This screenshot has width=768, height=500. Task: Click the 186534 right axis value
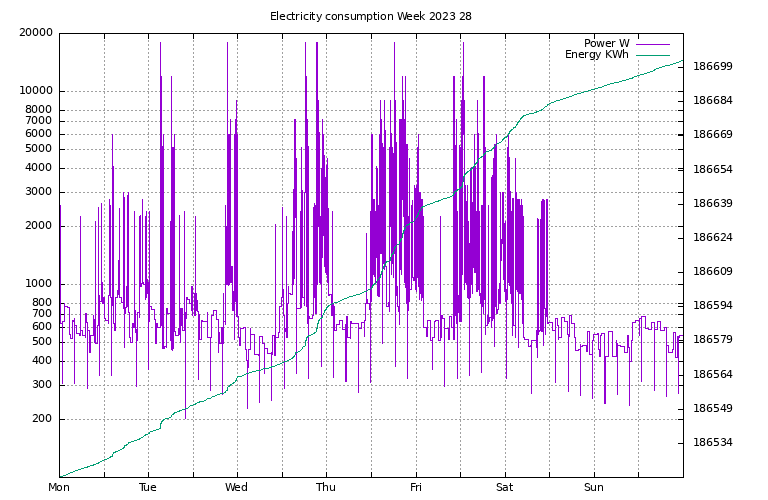click(713, 443)
